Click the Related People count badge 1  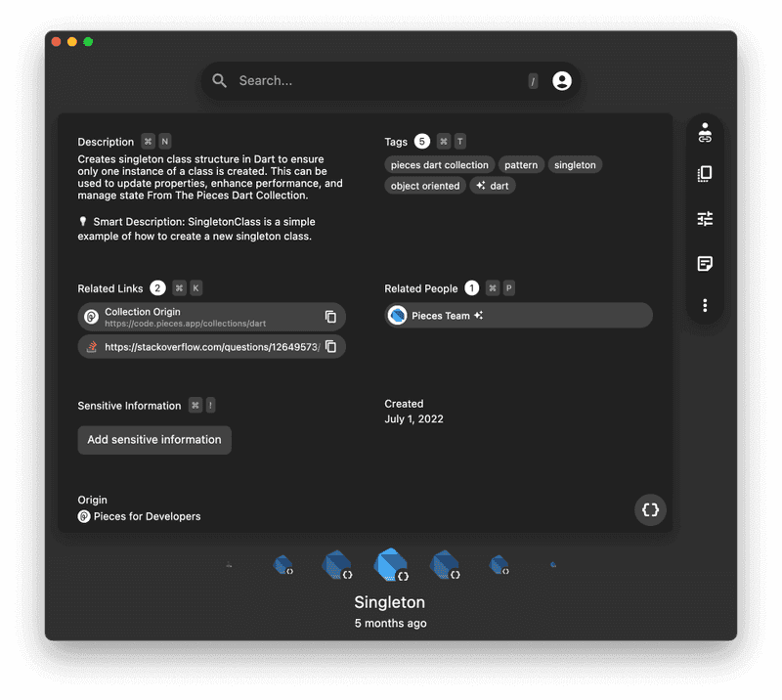471,287
